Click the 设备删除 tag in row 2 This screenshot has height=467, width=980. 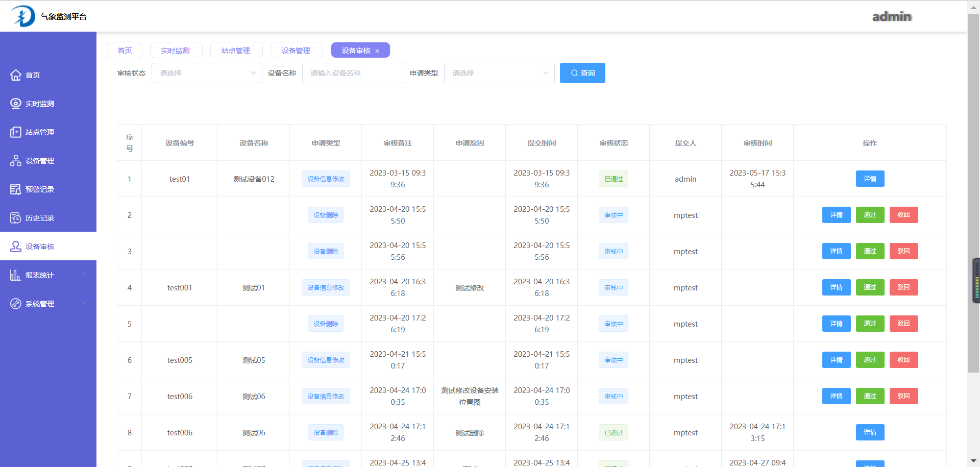click(x=326, y=215)
